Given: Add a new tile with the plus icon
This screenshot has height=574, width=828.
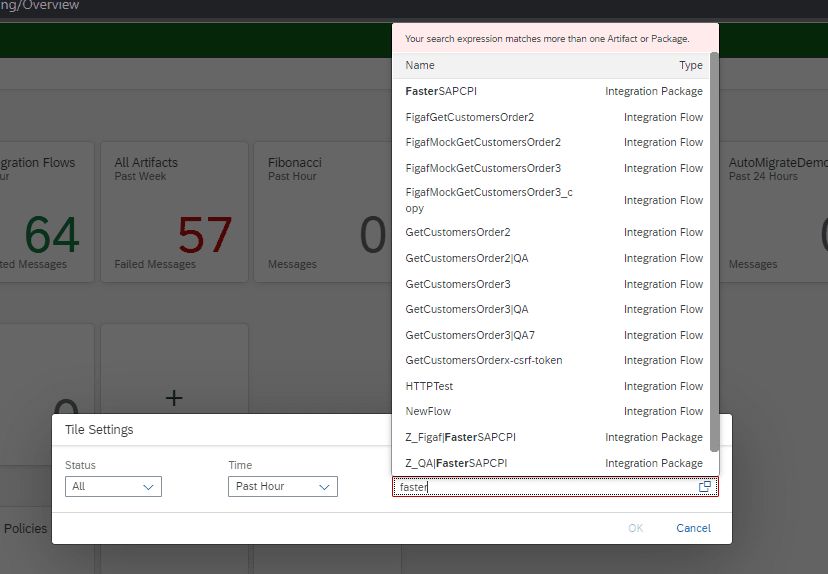Looking at the screenshot, I should pos(174,398).
